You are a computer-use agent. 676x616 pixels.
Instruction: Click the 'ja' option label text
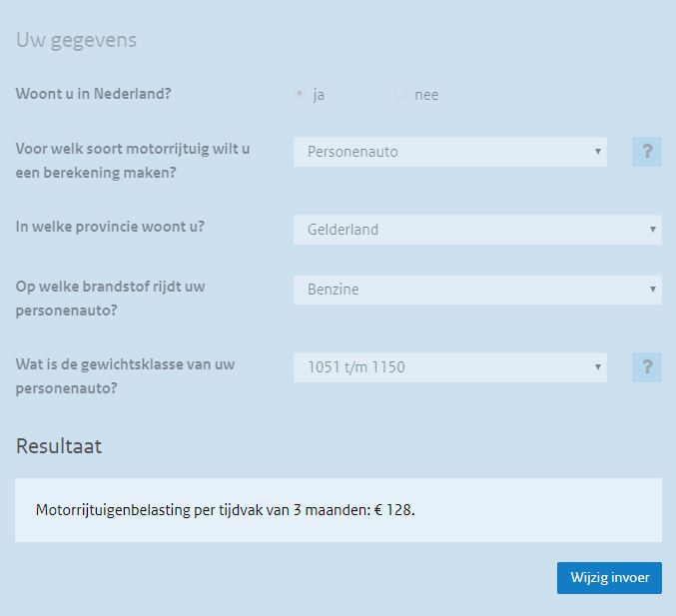pos(319,95)
